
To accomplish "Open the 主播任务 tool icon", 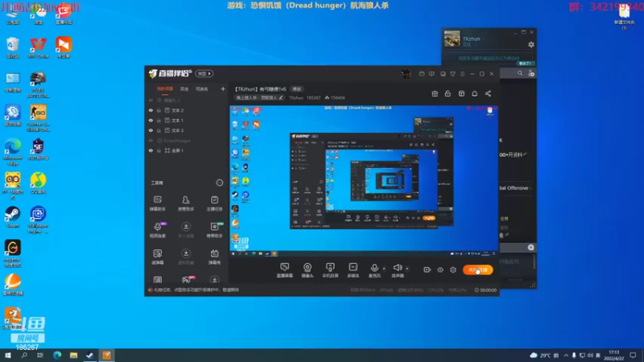I will [214, 204].
